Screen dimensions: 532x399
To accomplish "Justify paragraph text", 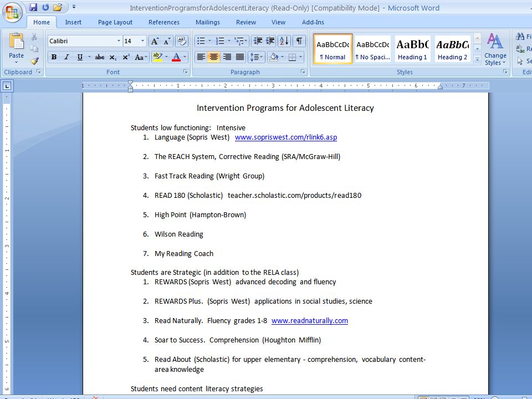I will 240,57.
